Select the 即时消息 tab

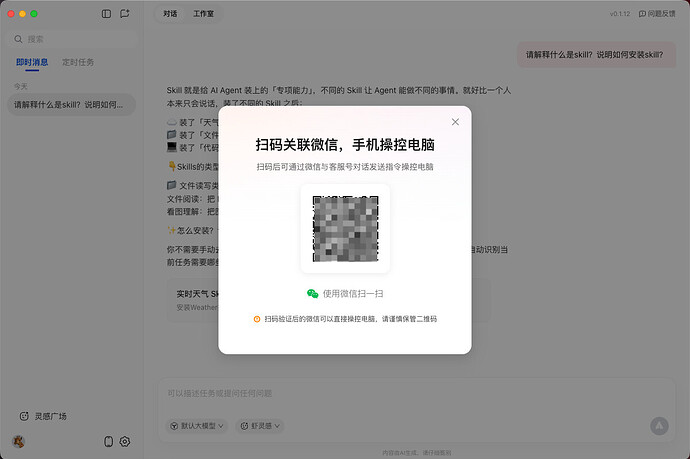(x=32, y=62)
